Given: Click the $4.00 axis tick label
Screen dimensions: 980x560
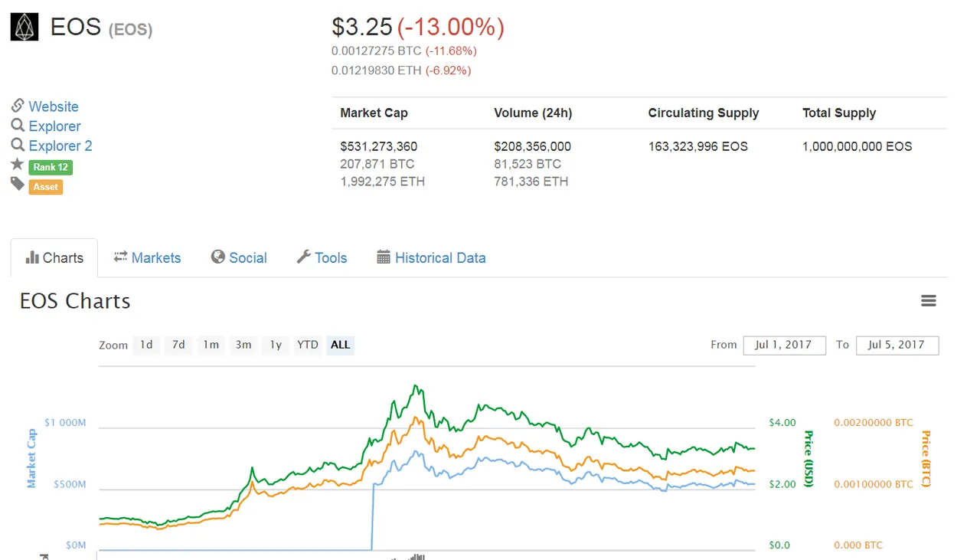Looking at the screenshot, I should coord(782,423).
